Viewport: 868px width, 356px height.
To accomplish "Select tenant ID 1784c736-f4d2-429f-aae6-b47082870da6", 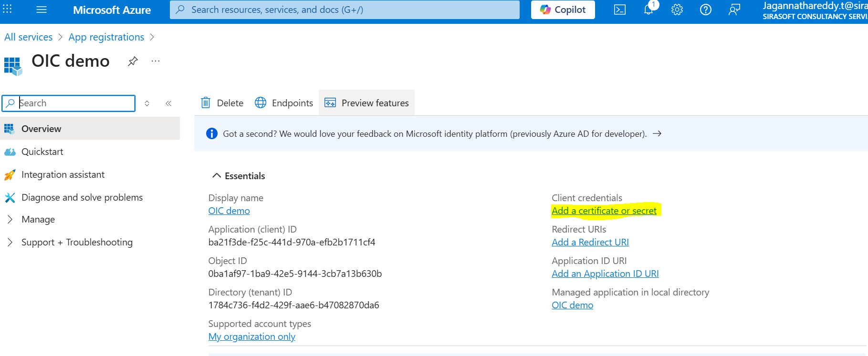I will coord(294,305).
